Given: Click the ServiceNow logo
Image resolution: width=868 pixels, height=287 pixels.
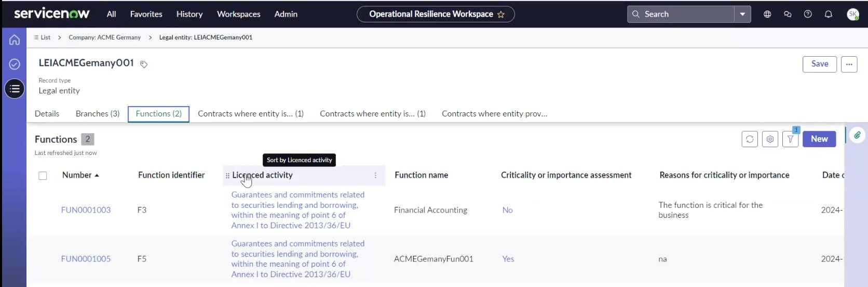Looking at the screenshot, I should (51, 14).
